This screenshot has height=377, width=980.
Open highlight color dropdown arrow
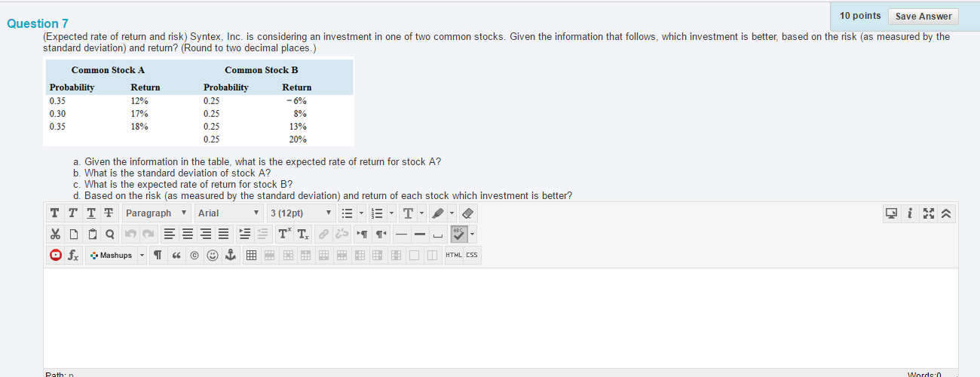tap(452, 213)
